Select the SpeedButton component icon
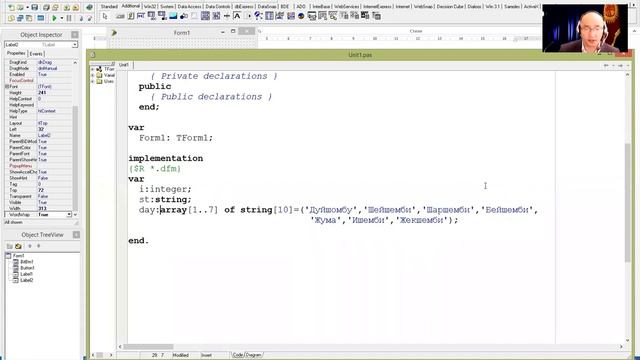Screen dimensions: 640x360 coord(131,16)
